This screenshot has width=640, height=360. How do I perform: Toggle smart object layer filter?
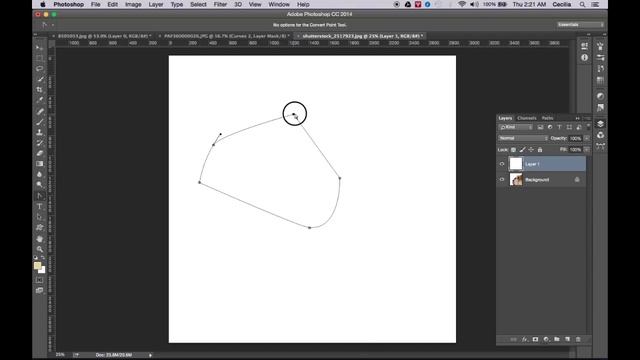tap(579, 127)
